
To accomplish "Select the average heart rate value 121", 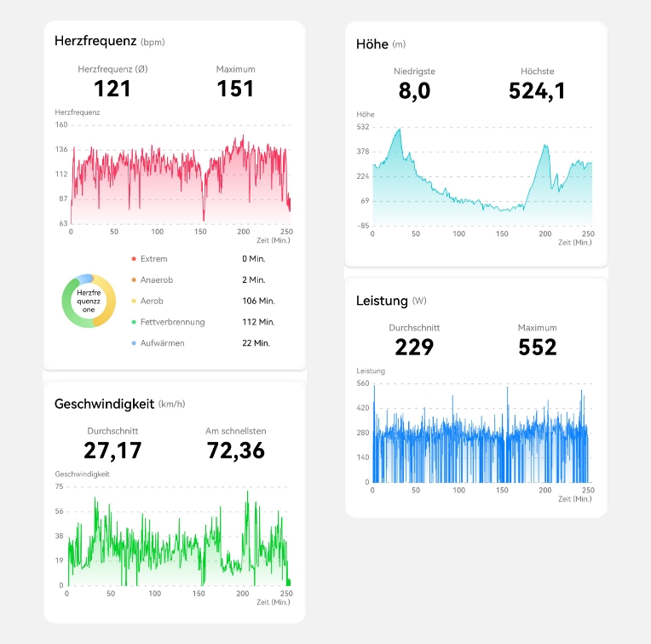I will 112,89.
